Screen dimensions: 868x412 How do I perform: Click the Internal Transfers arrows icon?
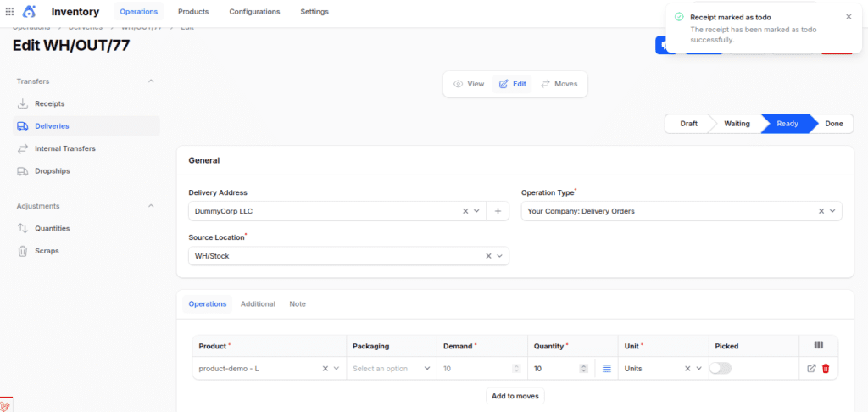coord(23,148)
